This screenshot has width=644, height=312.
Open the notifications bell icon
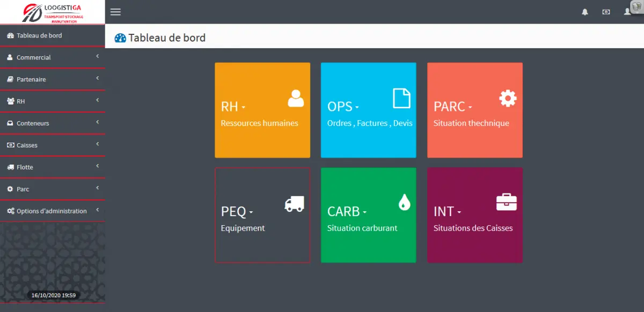tap(585, 12)
